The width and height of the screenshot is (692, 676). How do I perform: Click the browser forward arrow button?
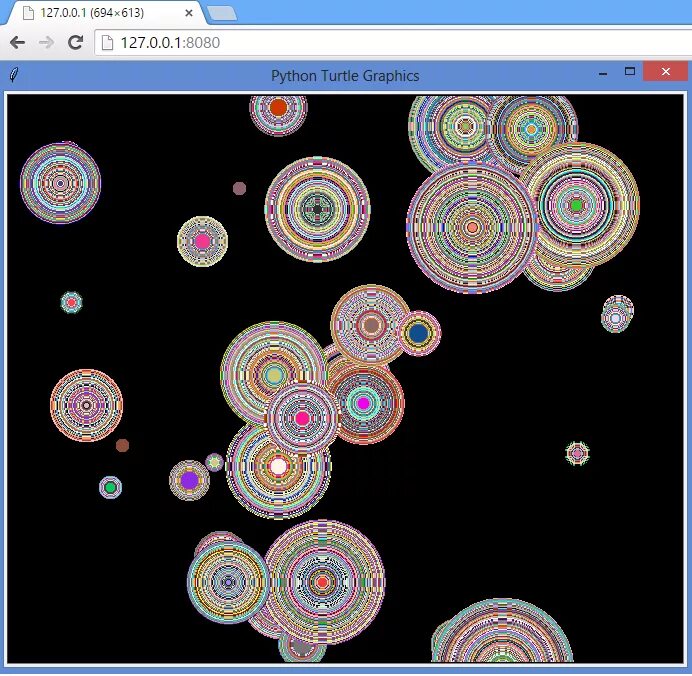[46, 42]
